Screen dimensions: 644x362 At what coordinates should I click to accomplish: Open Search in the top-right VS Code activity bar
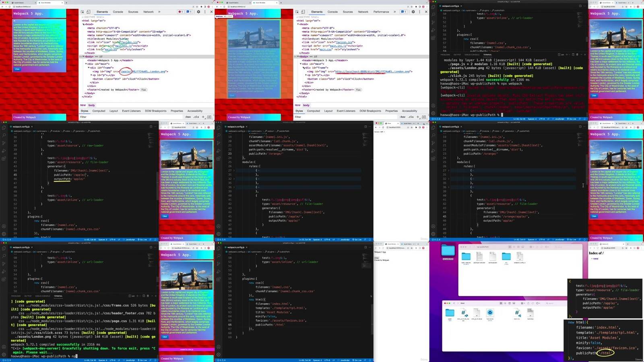coord(433,14)
